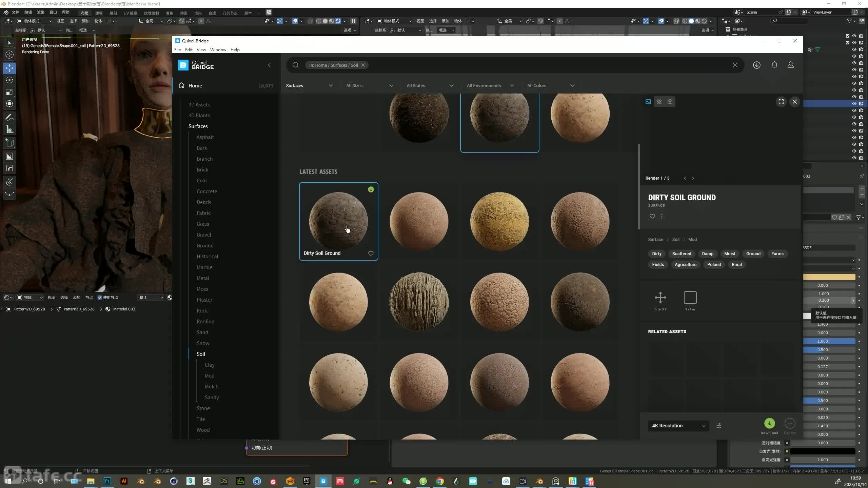Close the Dirty Soil Ground details panel

click(795, 102)
